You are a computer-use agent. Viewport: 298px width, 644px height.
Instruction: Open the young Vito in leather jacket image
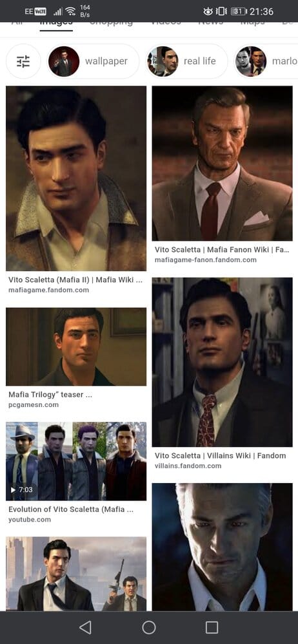tap(76, 178)
